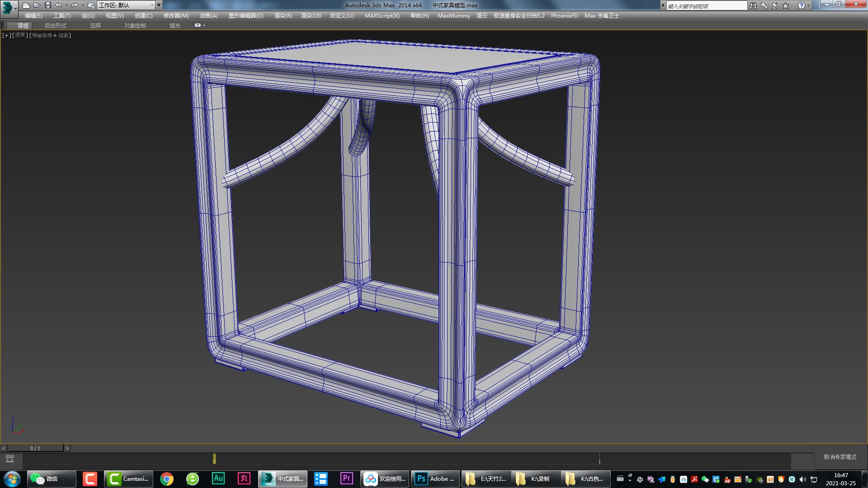Open the 工作区: 默认 workspace dropdown
868x488 pixels.
127,5
